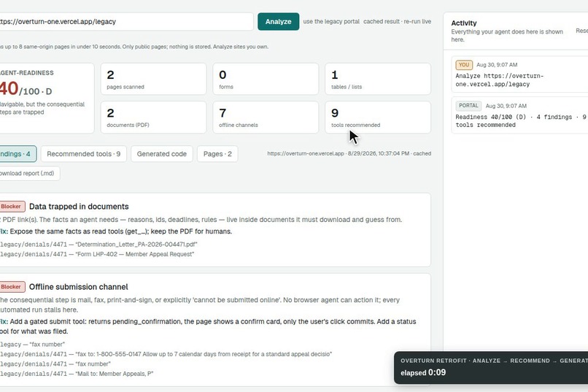Click Blocker badge beside Offline submission
The image size is (588, 392).
point(12,287)
